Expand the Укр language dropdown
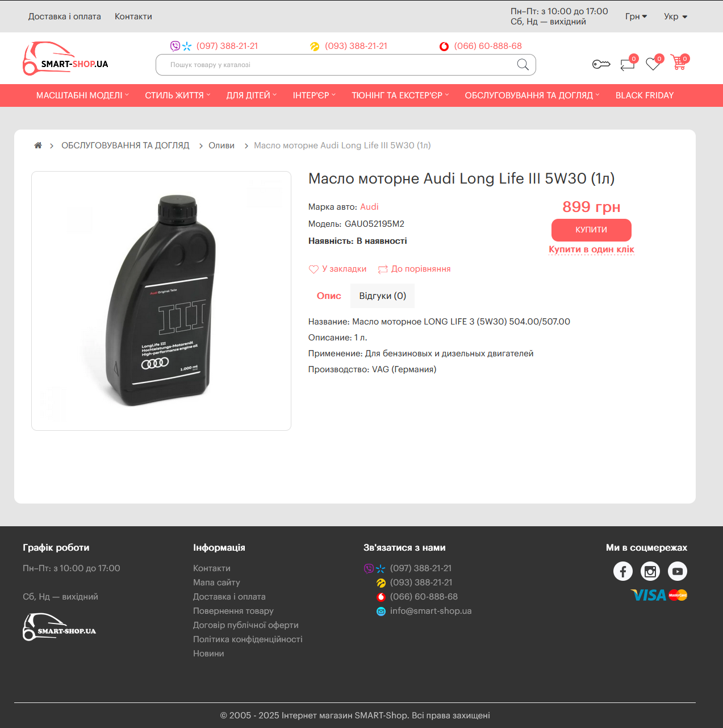Image resolution: width=723 pixels, height=728 pixels. [675, 16]
